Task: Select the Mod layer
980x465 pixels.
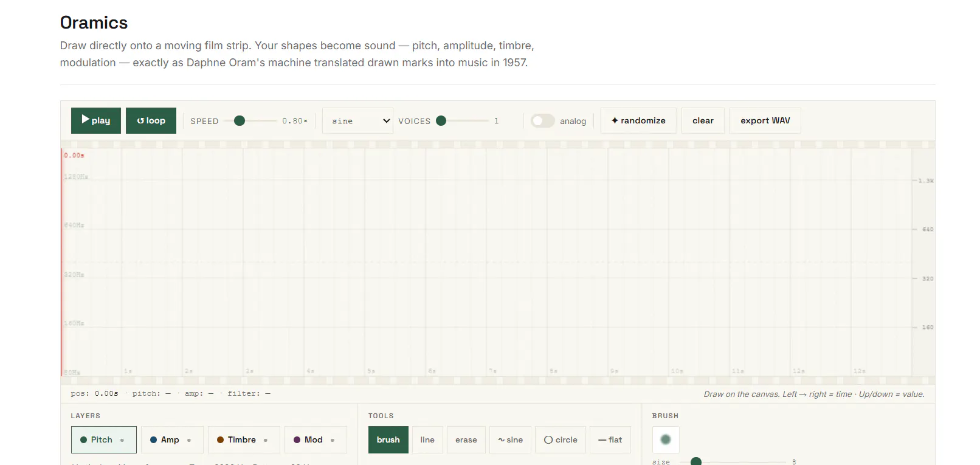Action: pyautogui.click(x=316, y=440)
